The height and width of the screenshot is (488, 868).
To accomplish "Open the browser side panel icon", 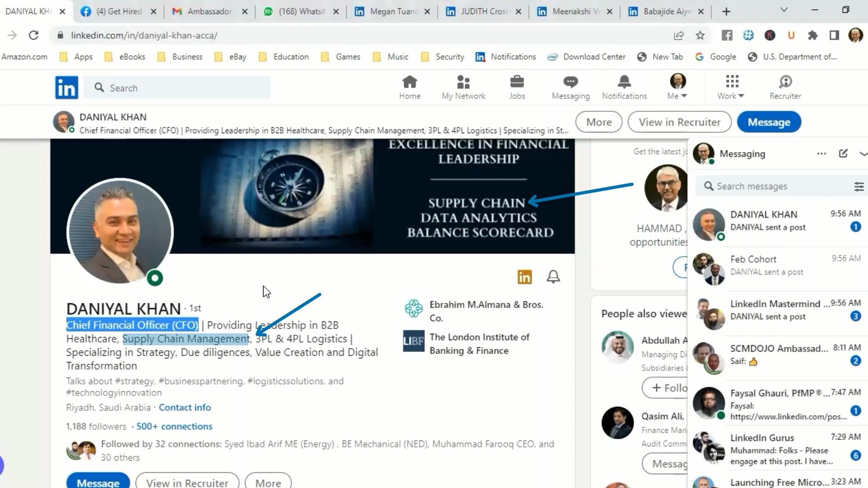I will point(834,35).
